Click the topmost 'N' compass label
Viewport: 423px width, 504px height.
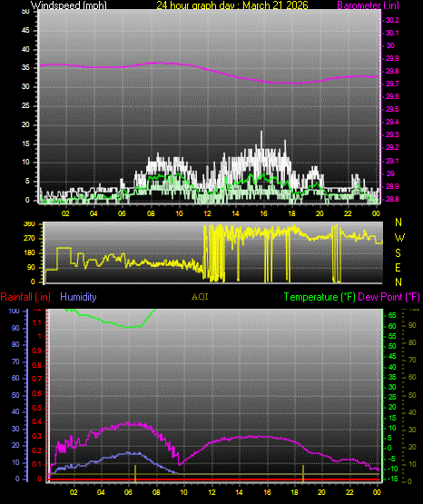click(x=398, y=222)
